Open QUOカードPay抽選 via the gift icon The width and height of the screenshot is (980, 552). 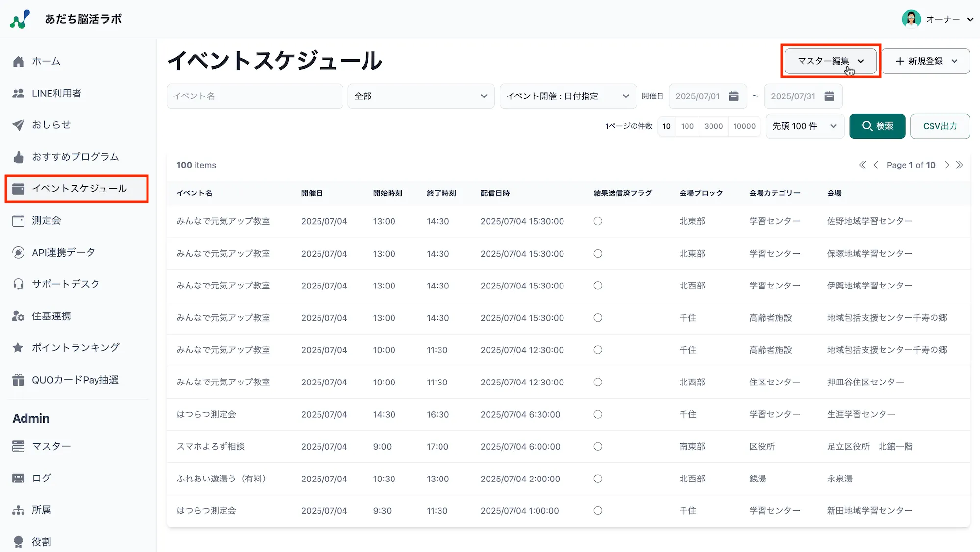tap(18, 379)
